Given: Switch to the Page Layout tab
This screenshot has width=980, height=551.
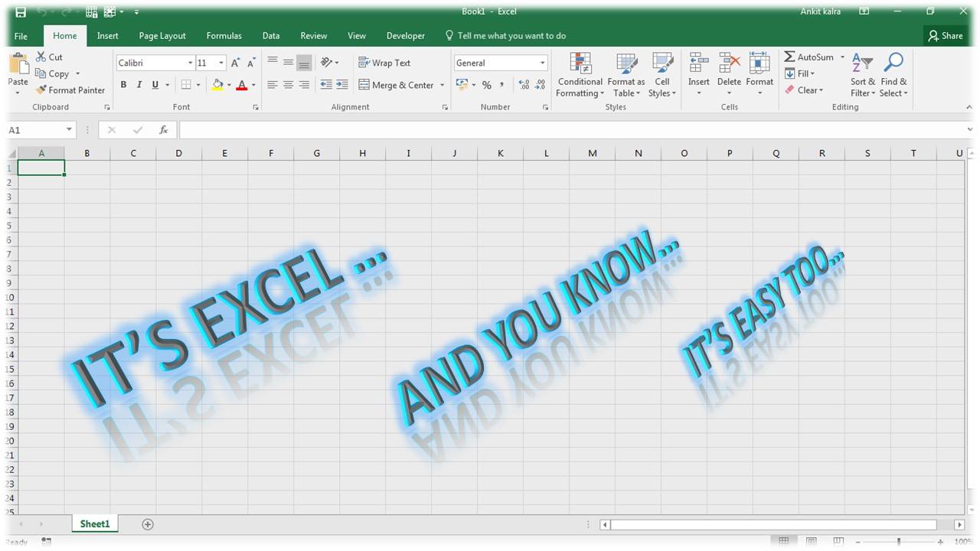Looking at the screenshot, I should [x=162, y=36].
